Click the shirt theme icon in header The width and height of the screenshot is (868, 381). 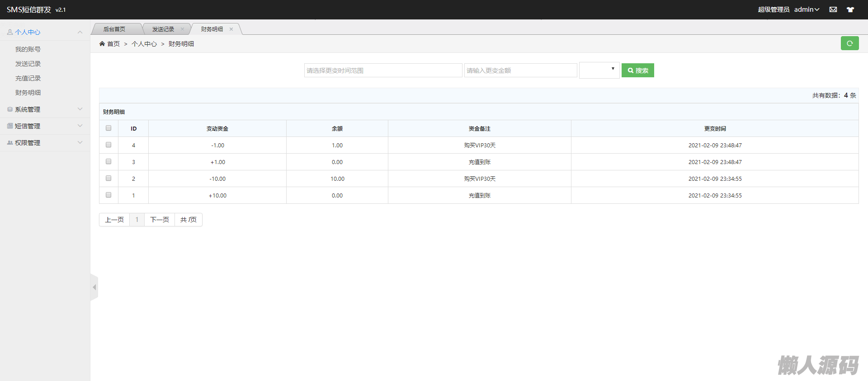[x=850, y=9]
